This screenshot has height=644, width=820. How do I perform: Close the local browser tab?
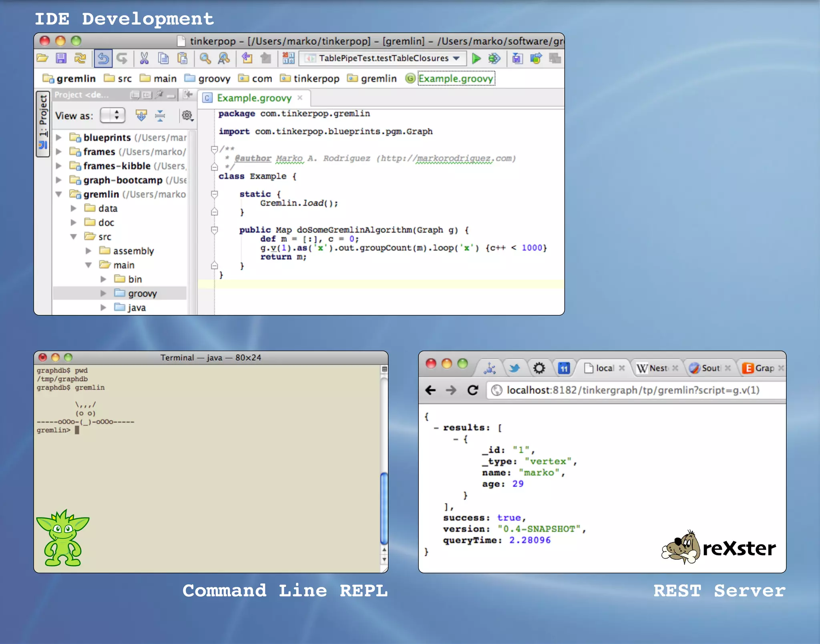coord(622,368)
